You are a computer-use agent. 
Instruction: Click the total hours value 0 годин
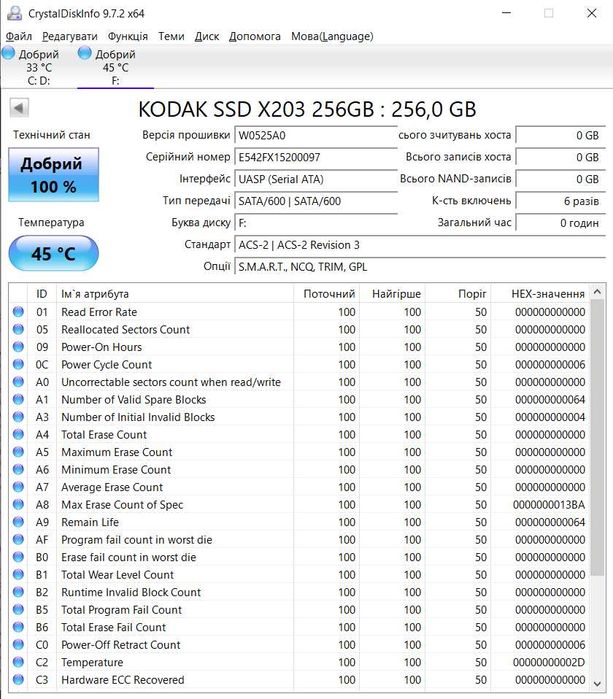[560, 222]
